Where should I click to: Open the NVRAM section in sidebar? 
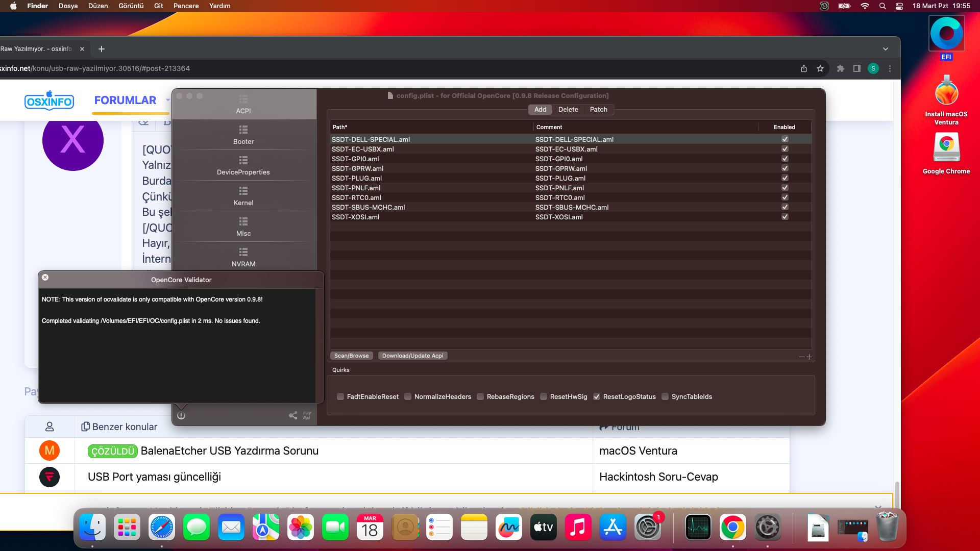243,257
